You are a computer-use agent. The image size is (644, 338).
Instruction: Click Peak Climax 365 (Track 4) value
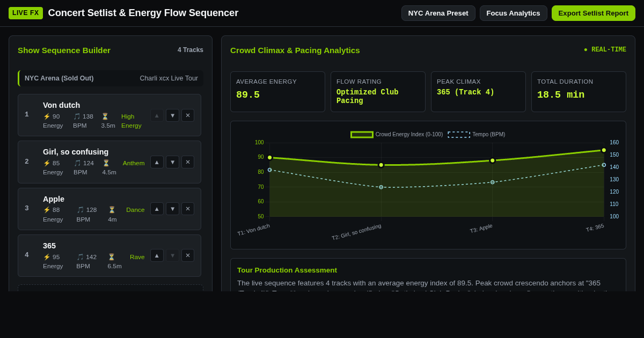(x=466, y=92)
